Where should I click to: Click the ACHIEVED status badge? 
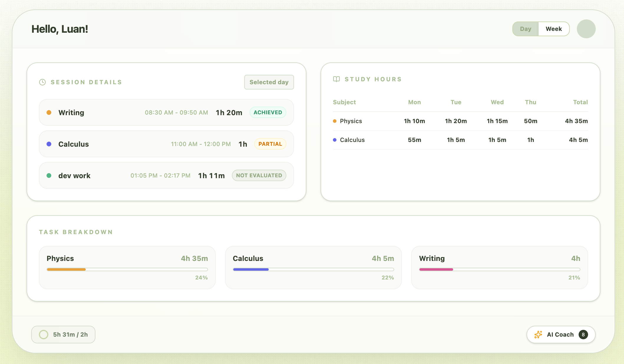(x=268, y=112)
